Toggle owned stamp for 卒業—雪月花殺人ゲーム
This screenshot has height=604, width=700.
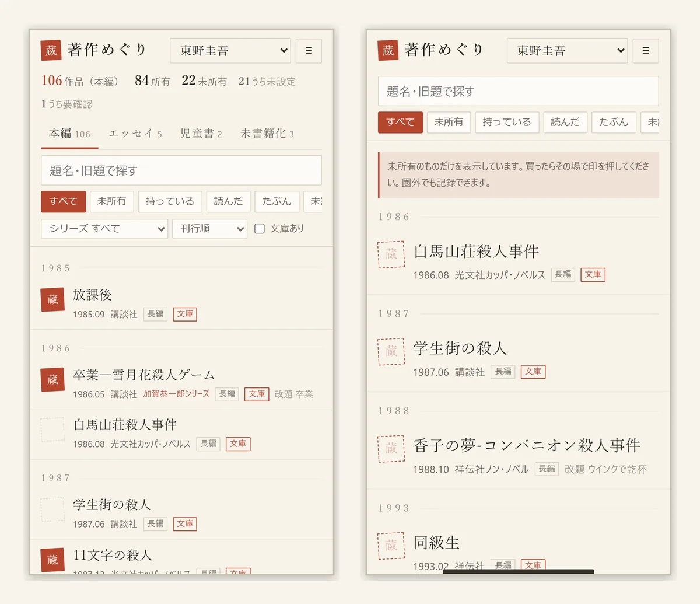52,380
